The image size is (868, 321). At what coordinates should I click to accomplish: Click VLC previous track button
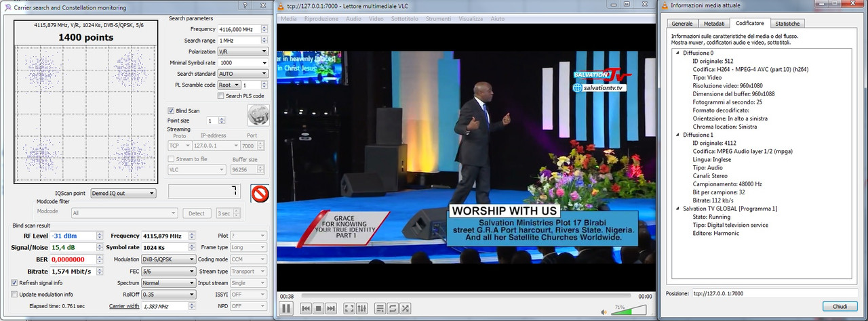pyautogui.click(x=307, y=308)
